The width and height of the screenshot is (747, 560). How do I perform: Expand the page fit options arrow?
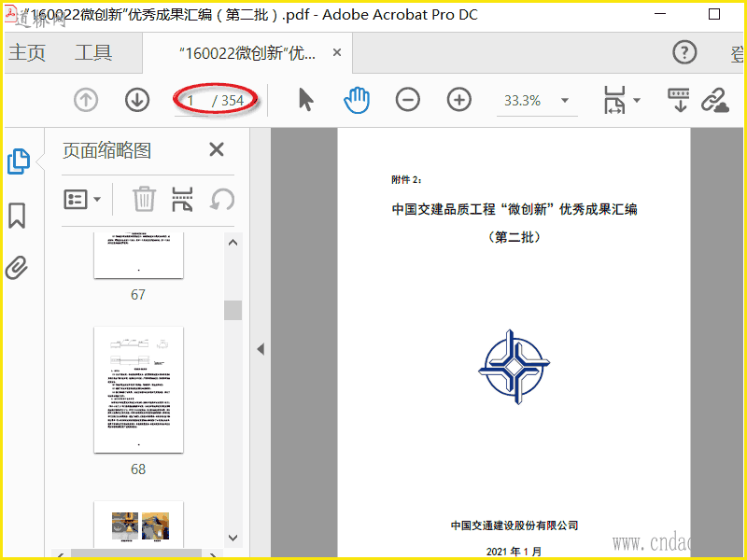637,100
